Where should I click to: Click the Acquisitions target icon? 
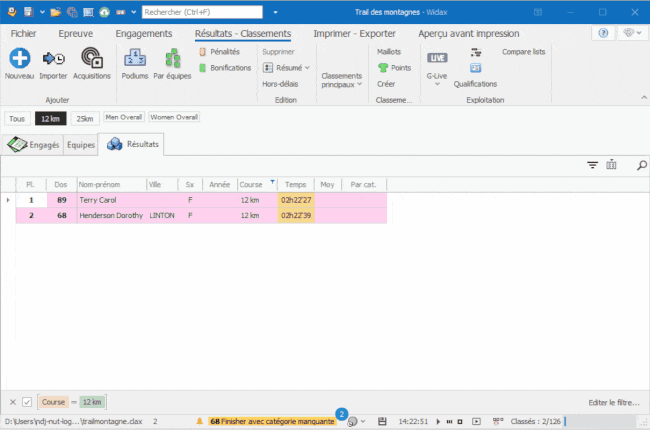(x=92, y=59)
